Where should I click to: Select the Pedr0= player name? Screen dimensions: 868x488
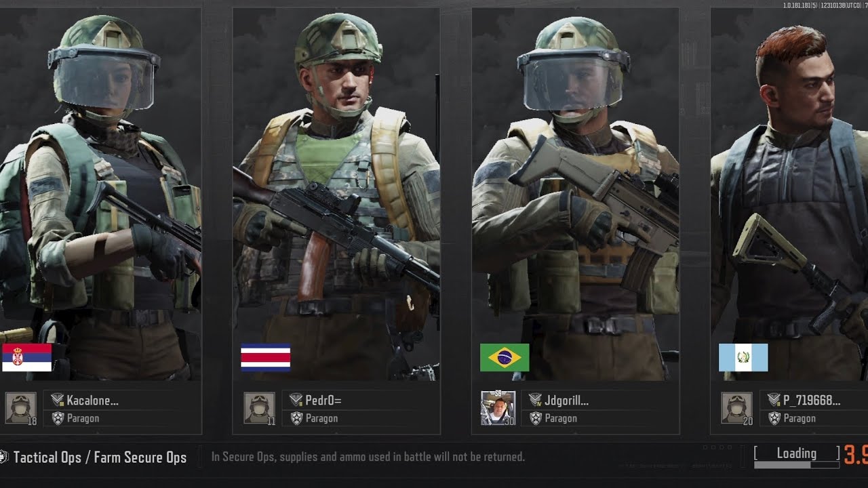[323, 401]
